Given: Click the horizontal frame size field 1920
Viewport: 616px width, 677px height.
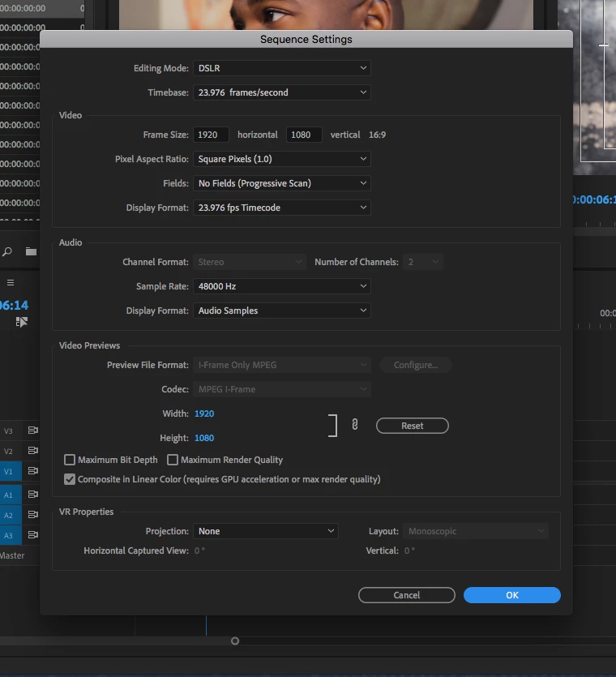Looking at the screenshot, I should pyautogui.click(x=211, y=135).
